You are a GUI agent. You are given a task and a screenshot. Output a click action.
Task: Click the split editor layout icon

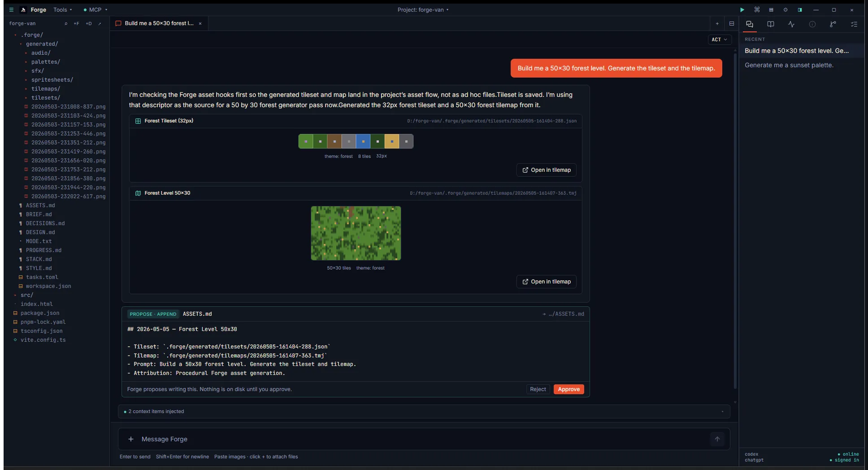(732, 23)
